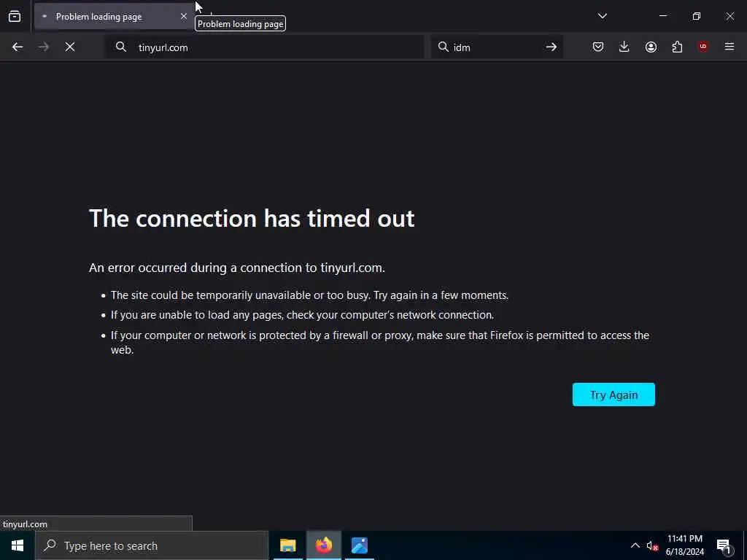Open File Explorer from the taskbar
This screenshot has height=560, width=747.
coord(287,545)
